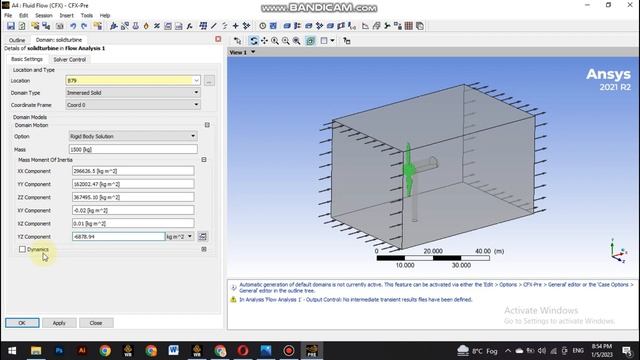Click the viewport layout square icon

coord(324,41)
